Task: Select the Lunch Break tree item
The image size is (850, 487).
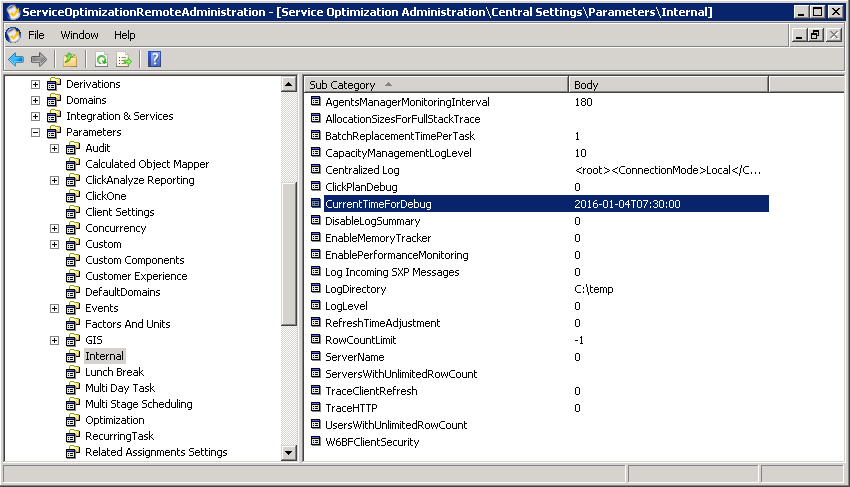Action: click(114, 372)
